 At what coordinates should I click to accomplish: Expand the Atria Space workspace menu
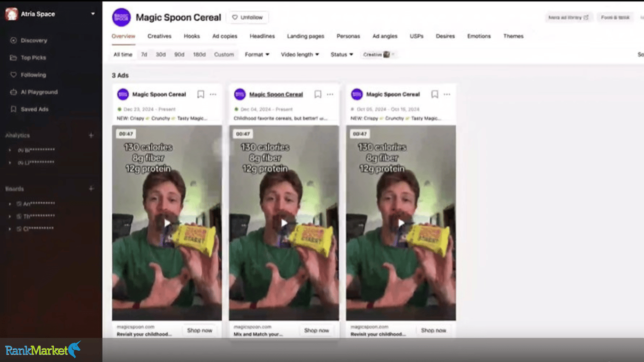pos(93,14)
